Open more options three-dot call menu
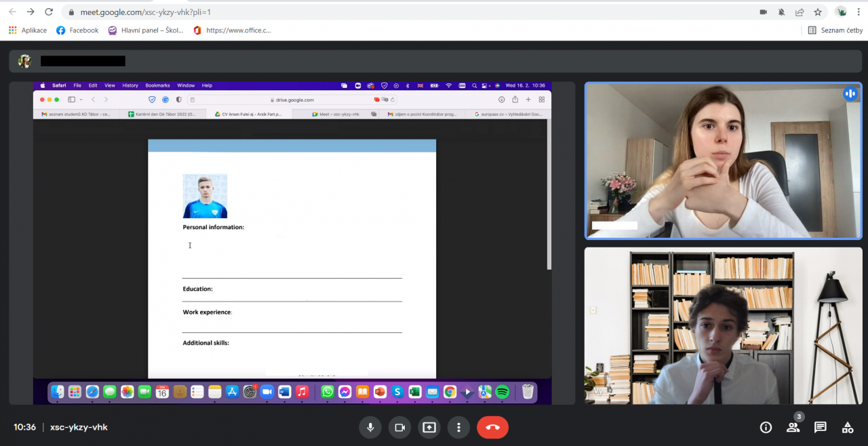868x446 pixels. point(458,427)
